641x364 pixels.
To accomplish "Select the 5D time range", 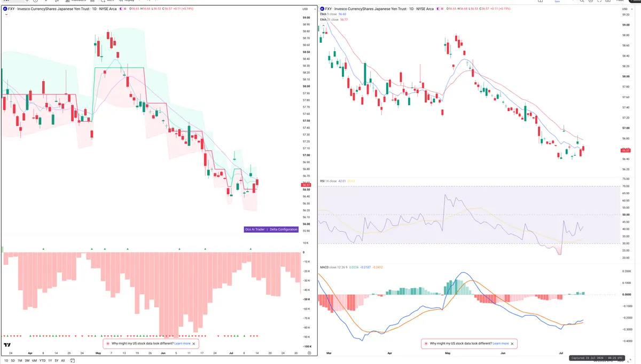I will [13, 361].
